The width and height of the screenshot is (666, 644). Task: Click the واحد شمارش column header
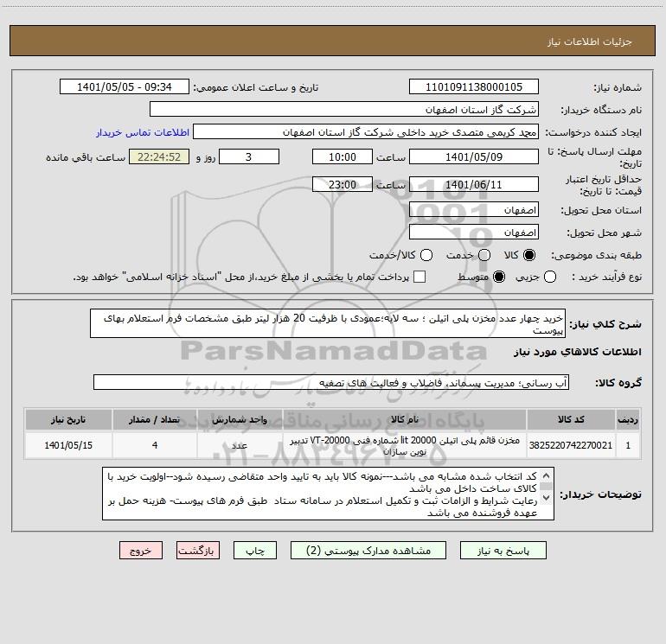[x=240, y=419]
